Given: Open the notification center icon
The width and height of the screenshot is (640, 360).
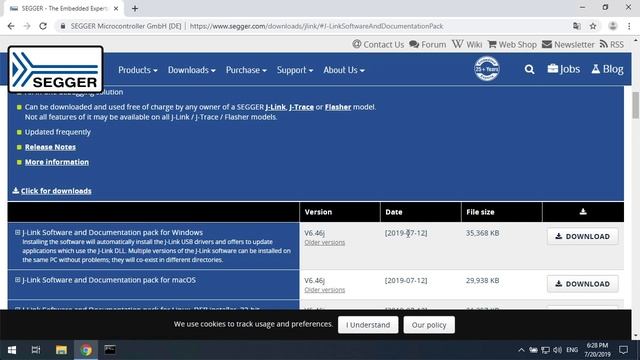Looking at the screenshot, I should pyautogui.click(x=623, y=350).
